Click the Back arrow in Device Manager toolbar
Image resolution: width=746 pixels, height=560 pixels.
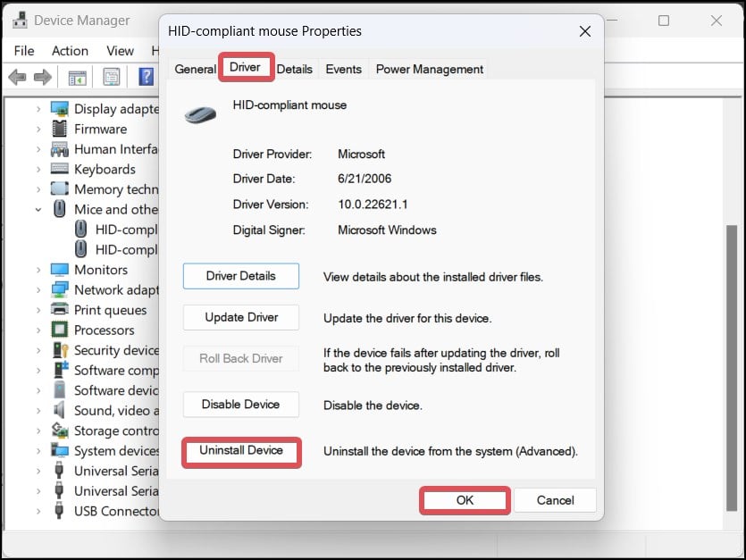pos(17,77)
